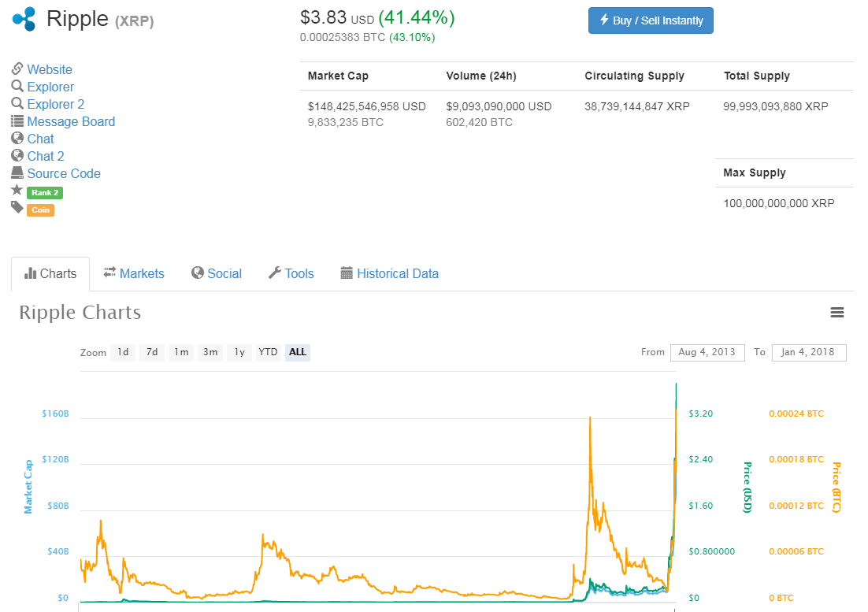Screen dimensions: 868x612
Task: Click the list icon beside Message Board
Action: click(17, 121)
